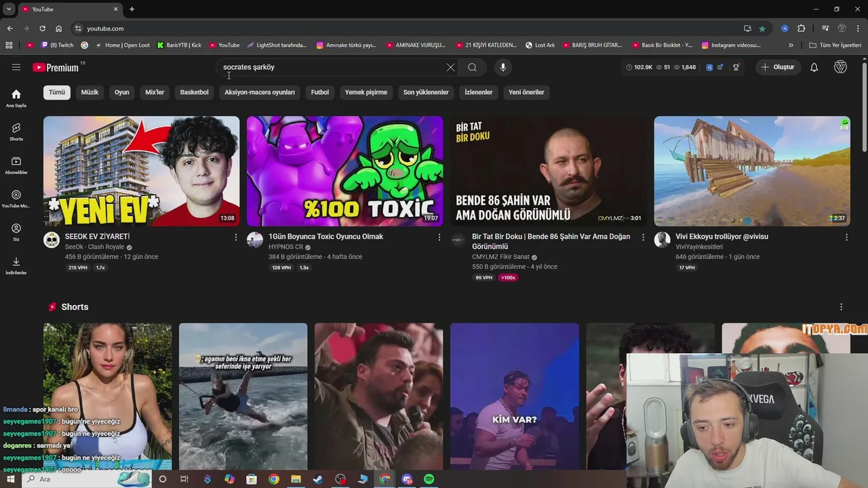Viewport: 868px width, 488px height.
Task: Select the Yemek pişirme chip
Action: click(x=366, y=92)
